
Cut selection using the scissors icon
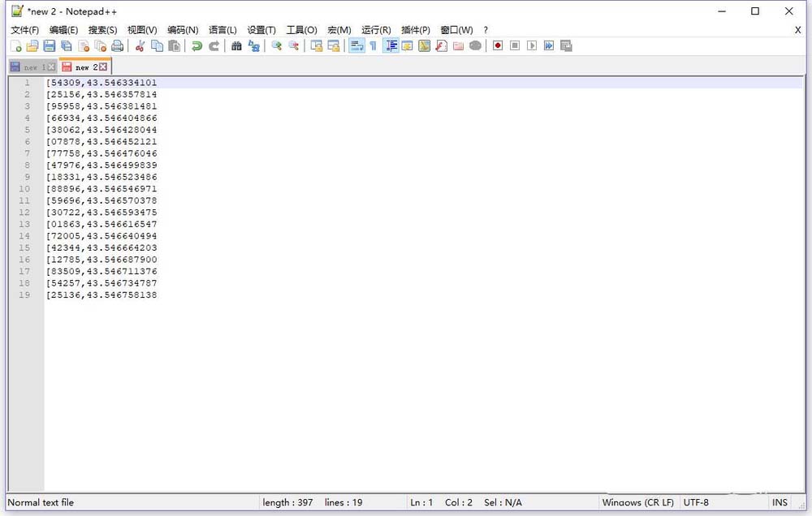point(140,46)
